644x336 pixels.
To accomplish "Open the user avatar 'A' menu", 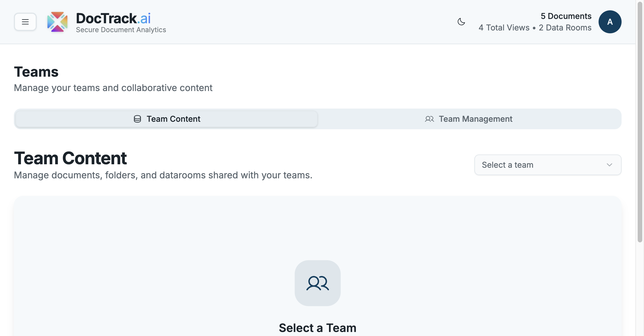I will coord(610,22).
